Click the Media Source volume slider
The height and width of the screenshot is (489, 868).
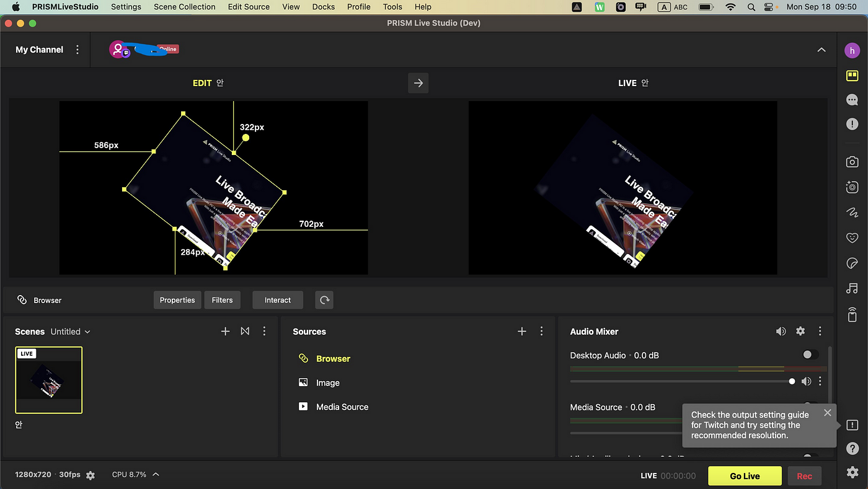click(626, 433)
